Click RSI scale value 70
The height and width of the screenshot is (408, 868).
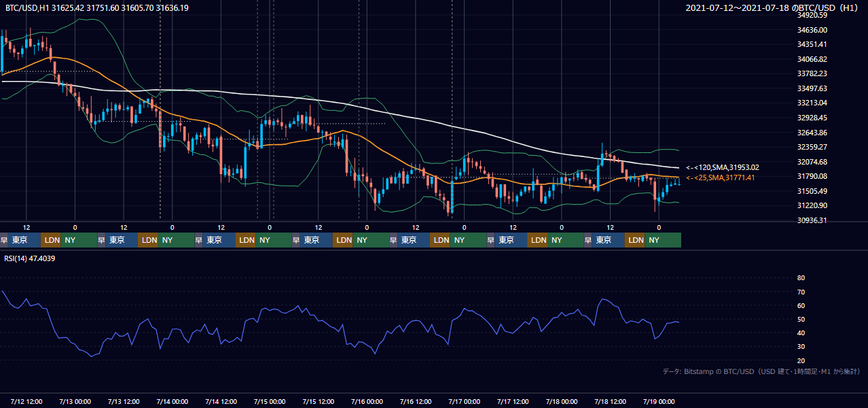tap(801, 292)
